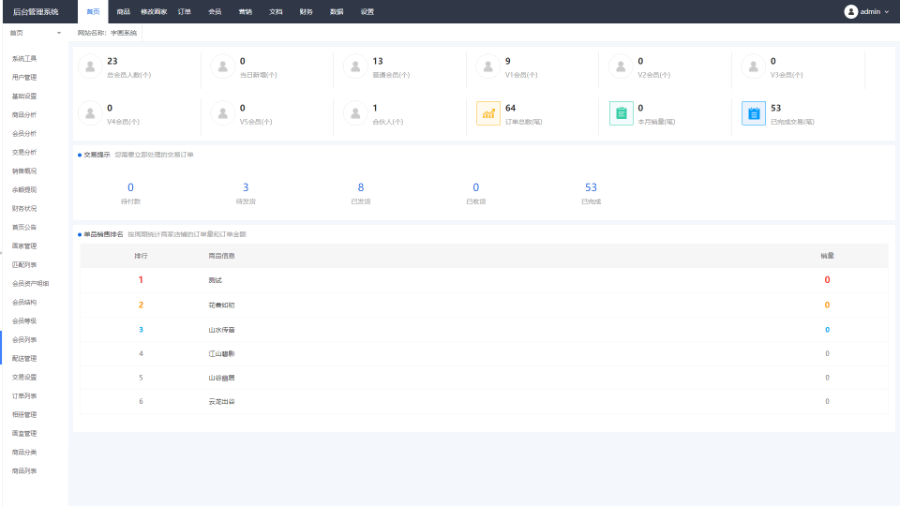The image size is (900, 506).
Task: Open 匹配列表 in the sidebar
Action: click(24, 264)
